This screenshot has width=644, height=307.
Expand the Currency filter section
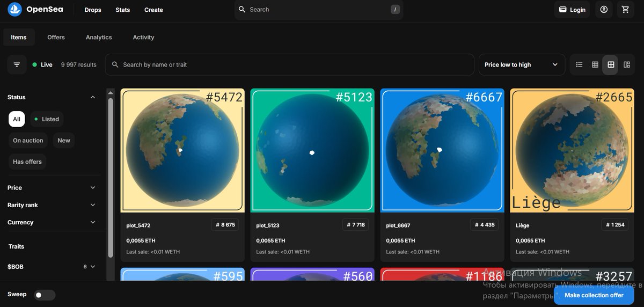coord(52,222)
